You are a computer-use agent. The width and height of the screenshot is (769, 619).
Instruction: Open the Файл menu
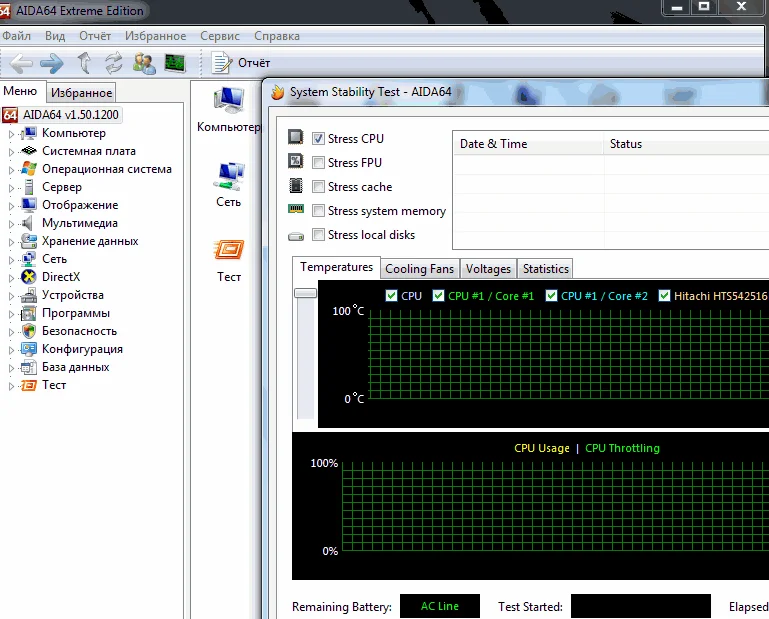point(16,36)
